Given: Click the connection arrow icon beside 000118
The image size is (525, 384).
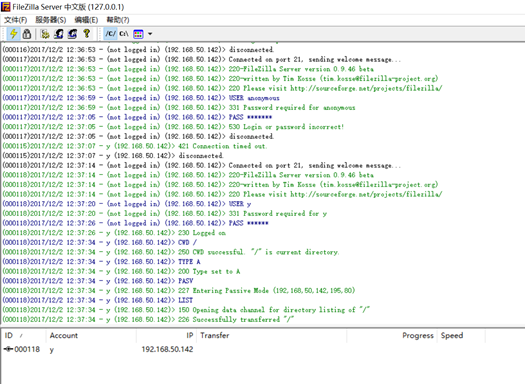Looking at the screenshot, I should (x=8, y=349).
